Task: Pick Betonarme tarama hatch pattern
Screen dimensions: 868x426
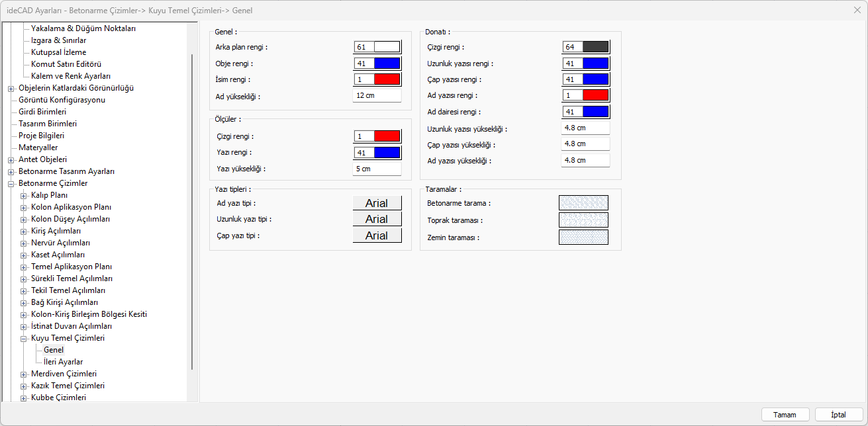Action: point(583,203)
